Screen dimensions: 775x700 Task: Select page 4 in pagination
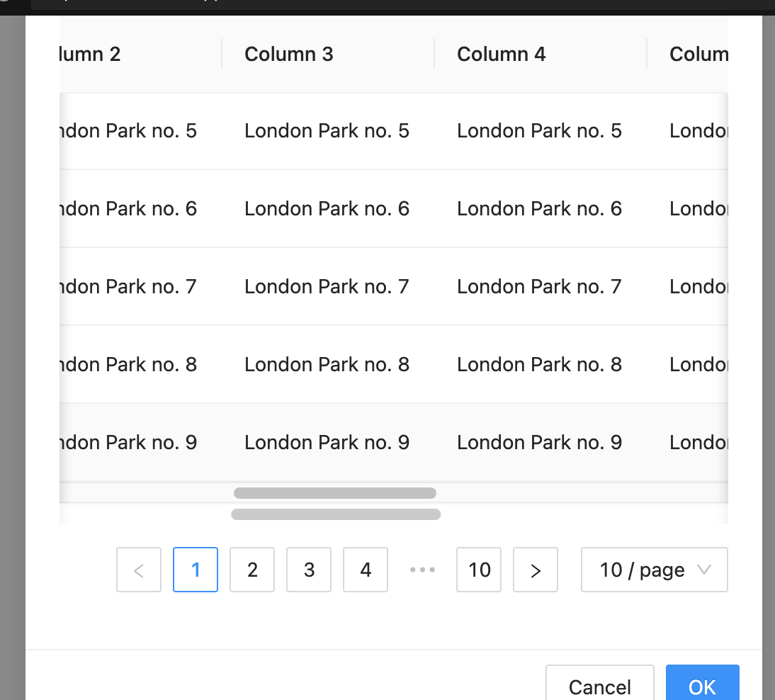(366, 570)
